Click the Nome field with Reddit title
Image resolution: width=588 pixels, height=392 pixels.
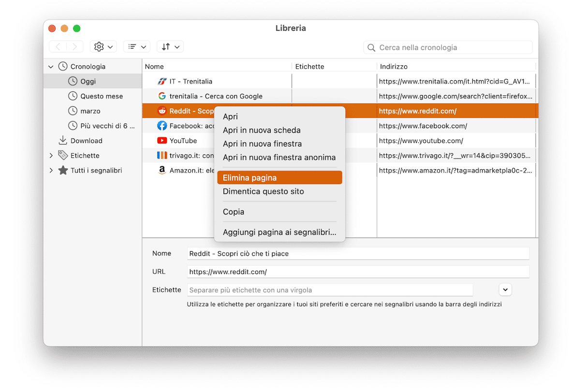pyautogui.click(x=358, y=253)
